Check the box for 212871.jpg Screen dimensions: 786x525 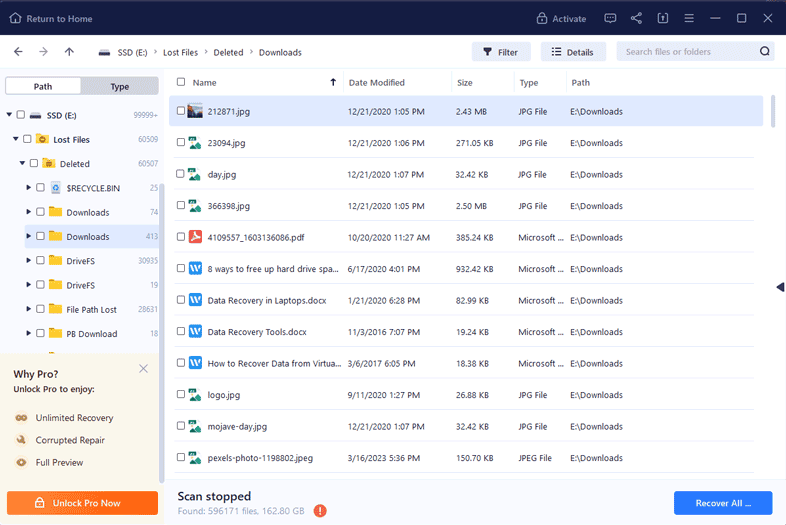(x=181, y=111)
